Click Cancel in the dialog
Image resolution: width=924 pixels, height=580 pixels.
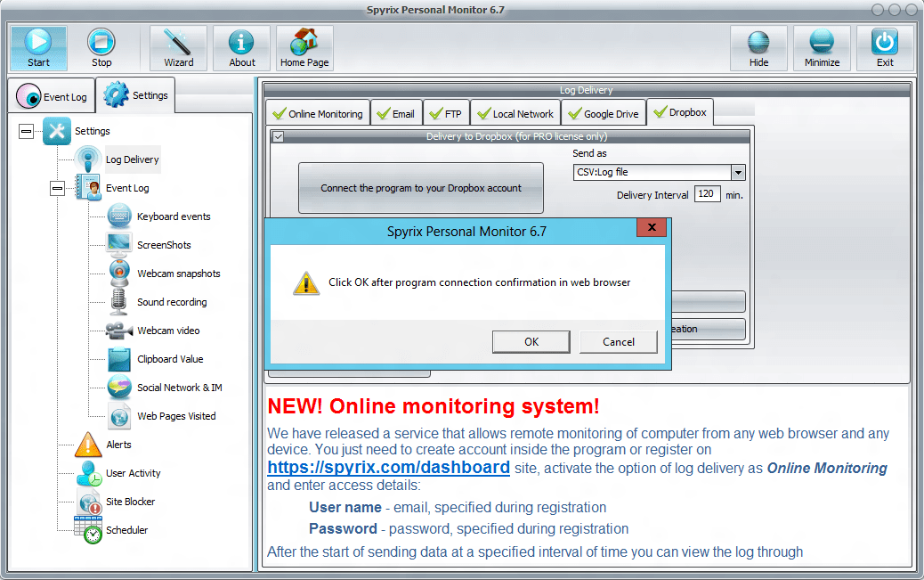618,341
